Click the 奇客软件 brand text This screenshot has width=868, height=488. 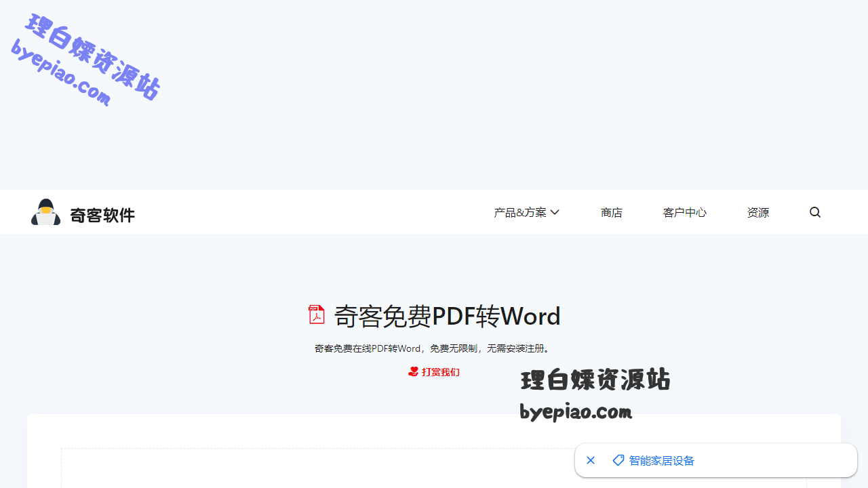pyautogui.click(x=102, y=215)
